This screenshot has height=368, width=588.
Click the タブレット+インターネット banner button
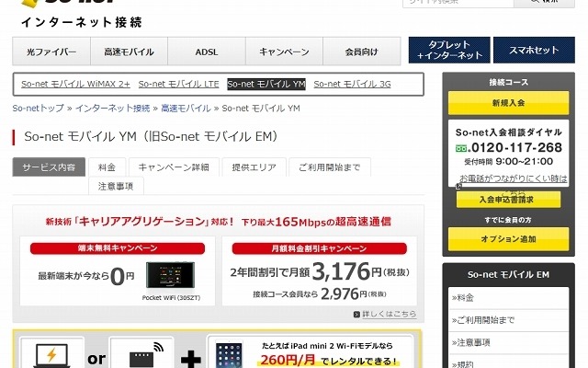pos(449,50)
